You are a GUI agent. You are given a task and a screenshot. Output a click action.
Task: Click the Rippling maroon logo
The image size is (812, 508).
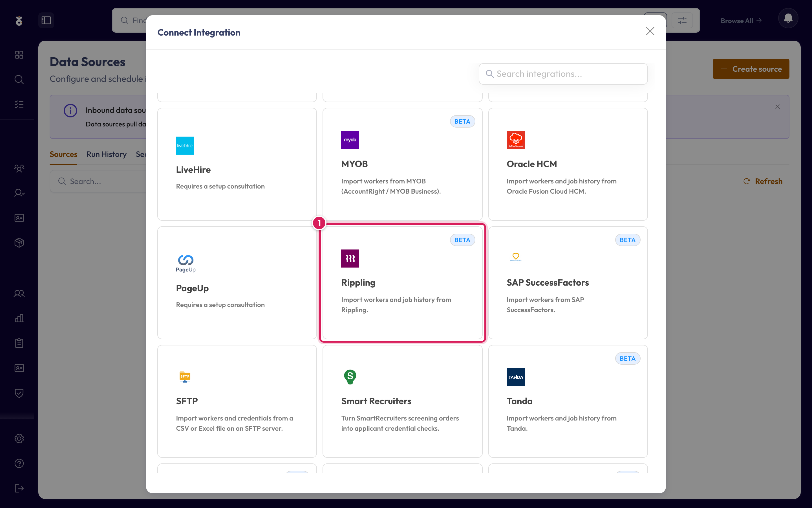coord(350,258)
